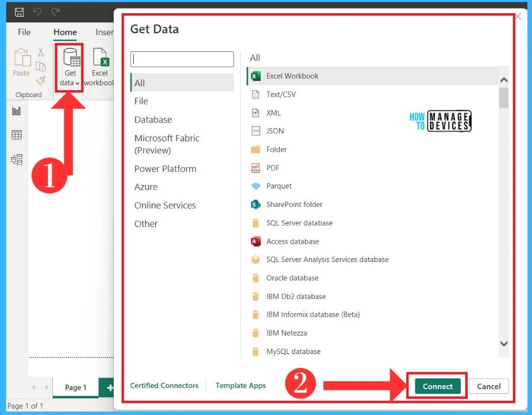532x415 pixels.
Task: Select the Home ribbon tab
Action: point(65,32)
